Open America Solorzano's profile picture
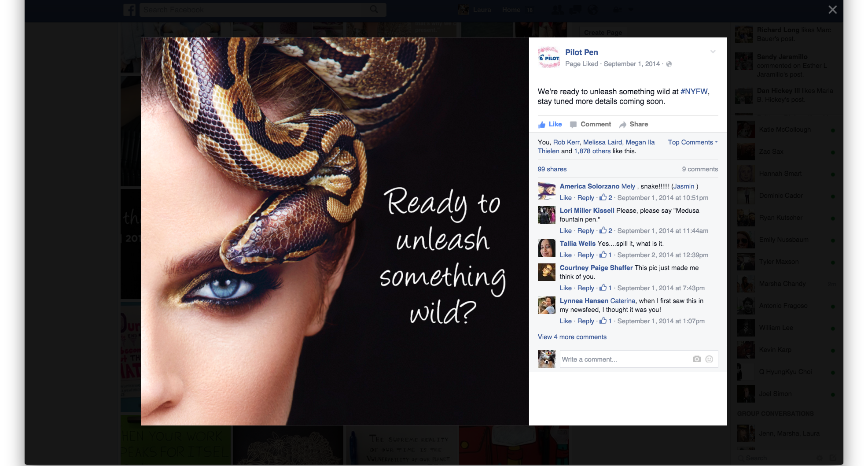Viewport: 868px width, 466px height. (x=547, y=191)
